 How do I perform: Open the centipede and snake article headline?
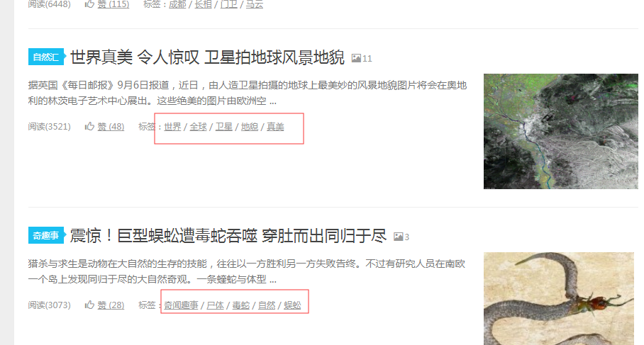click(x=228, y=236)
